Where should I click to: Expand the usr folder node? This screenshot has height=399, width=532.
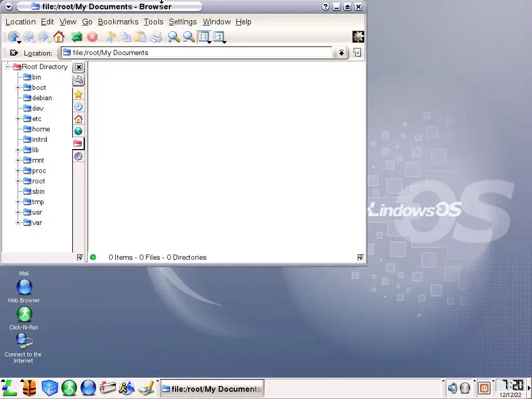point(18,212)
